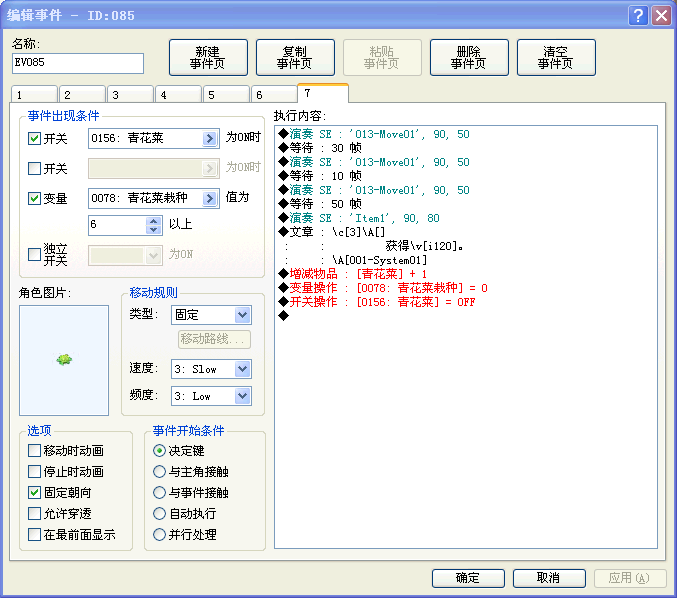Click the character graphic preview
This screenshot has height=598, width=677.
64,361
